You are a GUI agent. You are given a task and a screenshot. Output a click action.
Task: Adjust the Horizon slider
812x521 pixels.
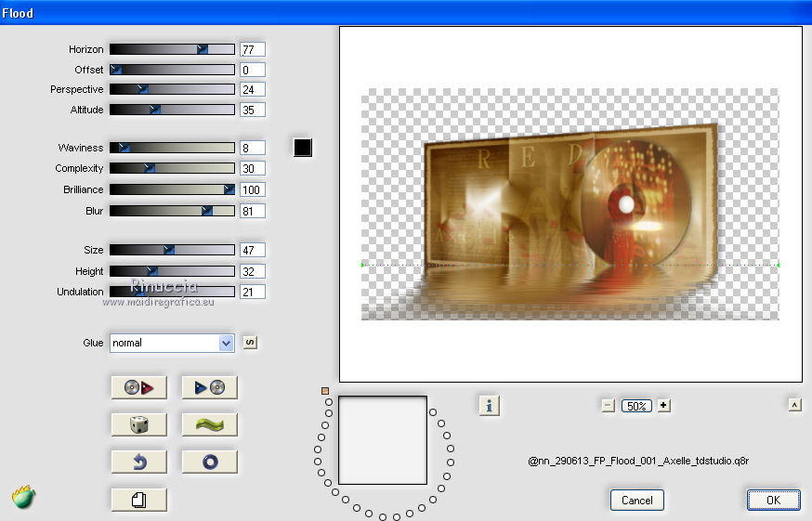172,49
